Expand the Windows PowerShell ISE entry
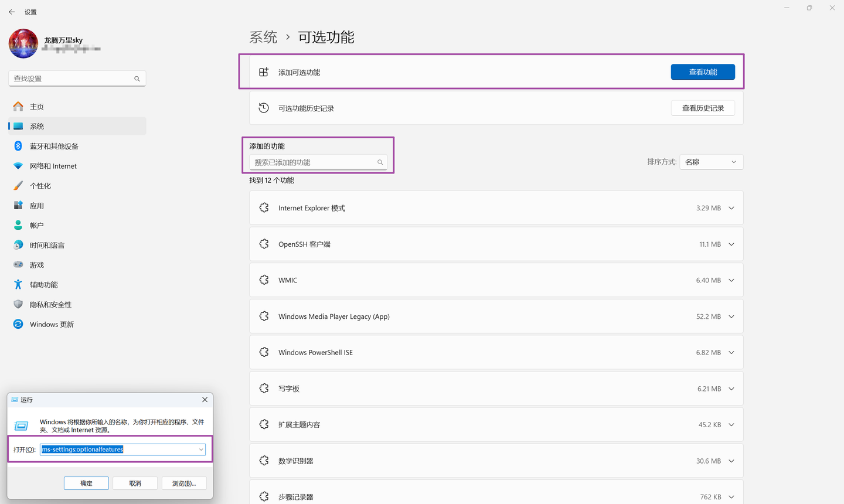844x504 pixels. [x=731, y=352]
